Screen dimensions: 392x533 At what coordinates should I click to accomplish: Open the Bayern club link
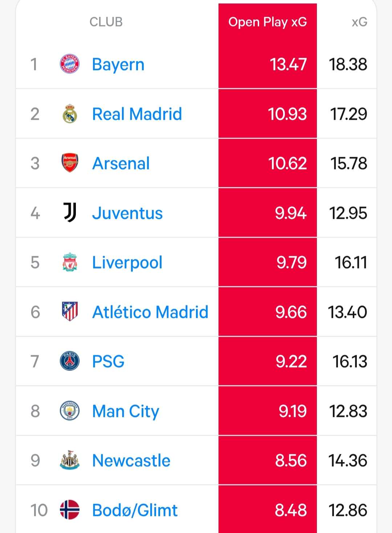pyautogui.click(x=118, y=65)
